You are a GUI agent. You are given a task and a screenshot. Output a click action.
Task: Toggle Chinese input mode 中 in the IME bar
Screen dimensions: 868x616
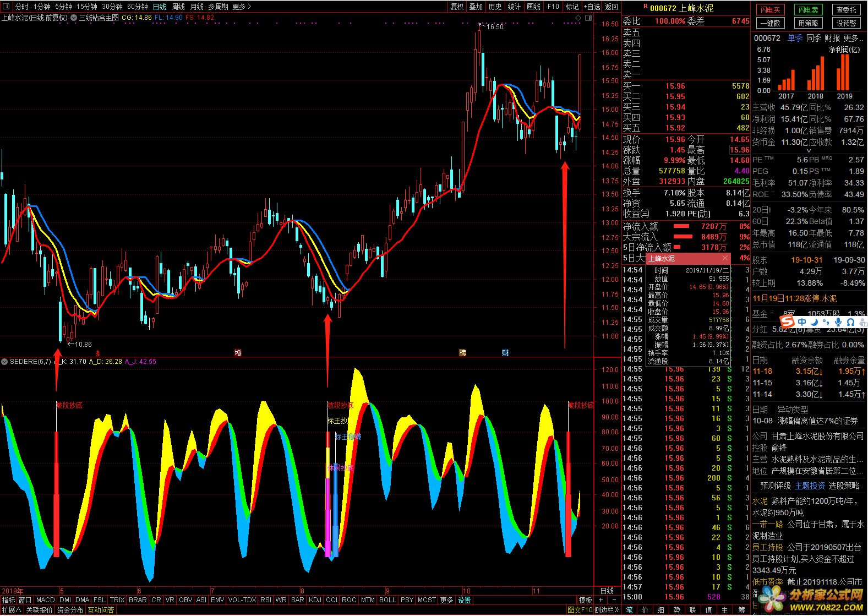tap(802, 322)
